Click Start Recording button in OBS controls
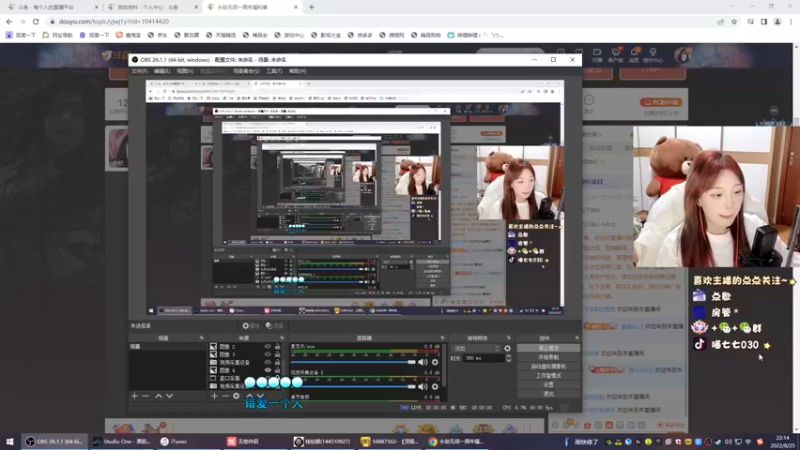The width and height of the screenshot is (800, 450). pos(548,357)
